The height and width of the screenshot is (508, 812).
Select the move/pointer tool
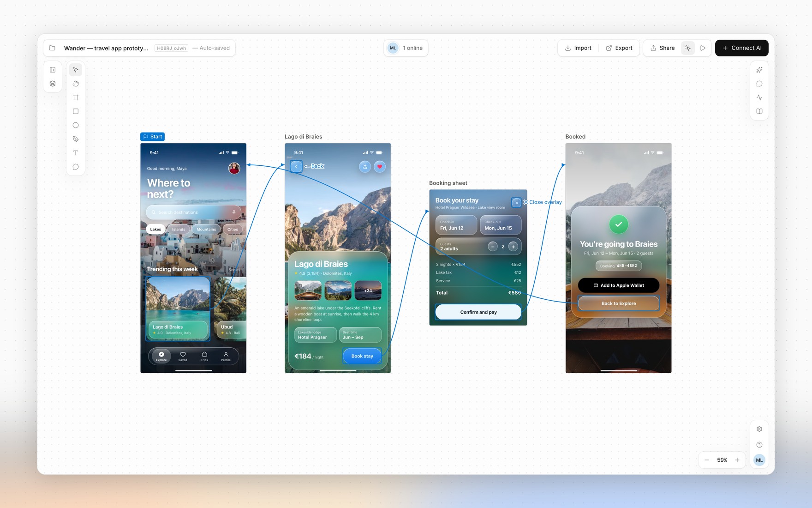click(x=76, y=70)
